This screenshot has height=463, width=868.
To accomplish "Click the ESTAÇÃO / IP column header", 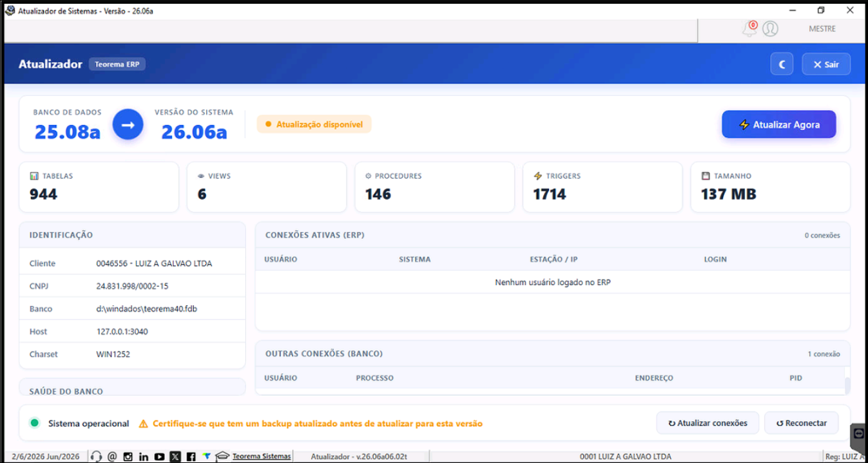I will click(554, 260).
